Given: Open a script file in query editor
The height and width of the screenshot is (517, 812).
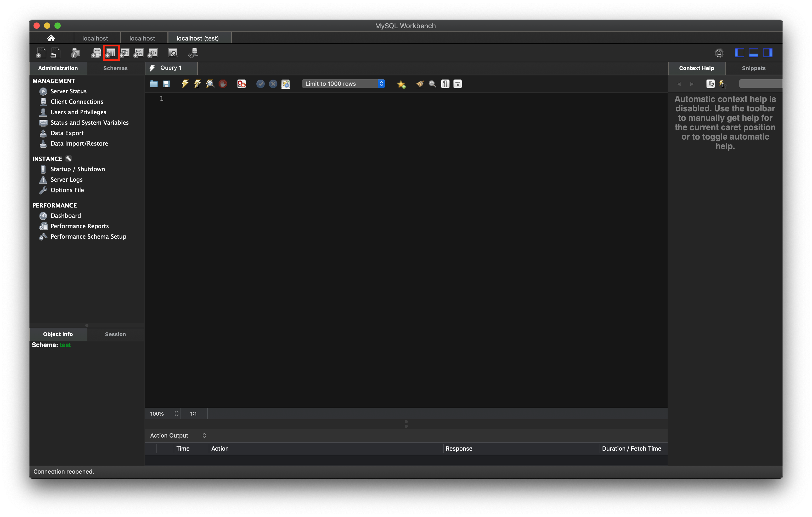Looking at the screenshot, I should tap(154, 84).
